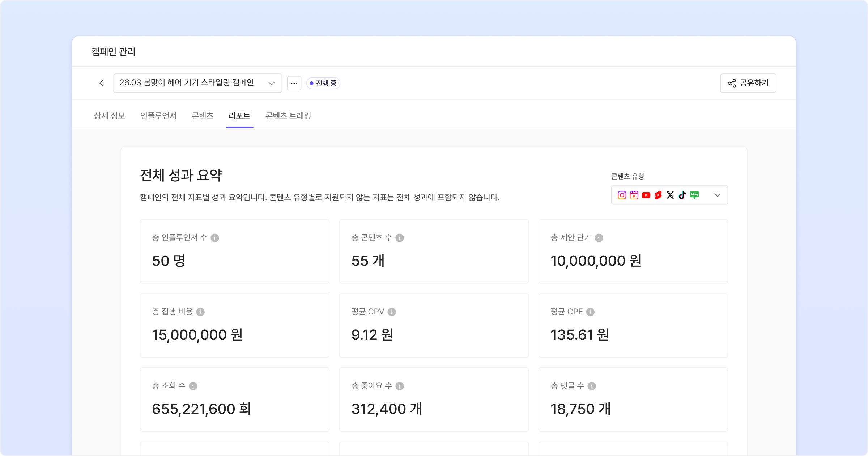Go back using the left chevron arrow

coord(101,83)
